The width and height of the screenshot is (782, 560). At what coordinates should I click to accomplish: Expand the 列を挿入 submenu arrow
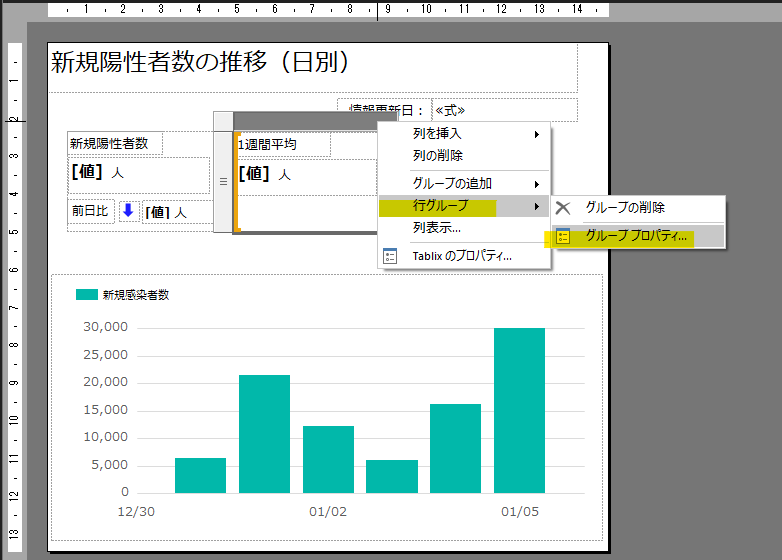[x=537, y=134]
